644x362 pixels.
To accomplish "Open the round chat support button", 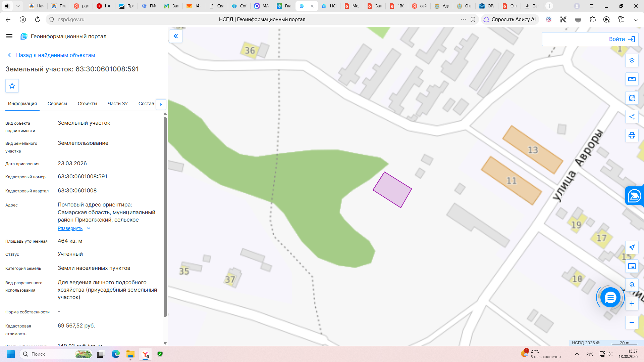I will click(x=610, y=297).
